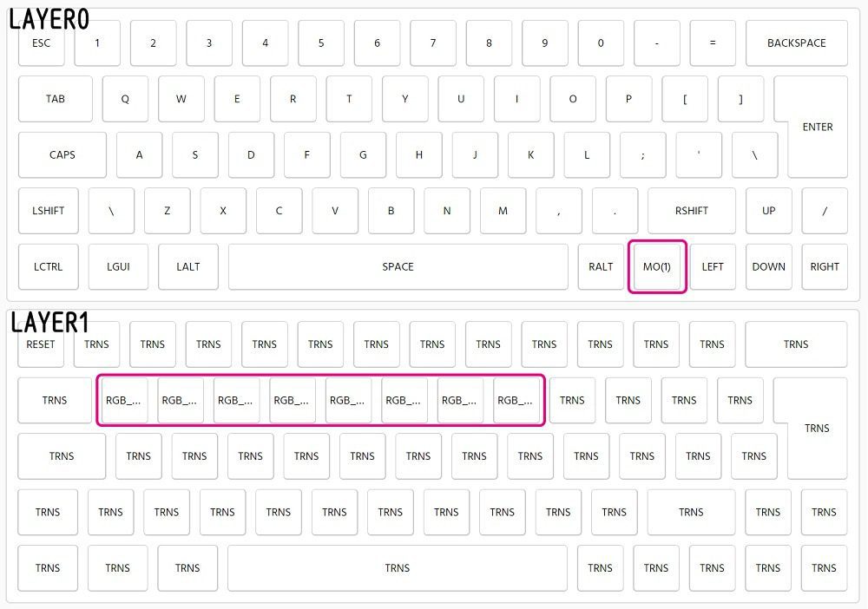868x609 pixels.
Task: Click the RESET key in Layer 1
Action: (39, 344)
